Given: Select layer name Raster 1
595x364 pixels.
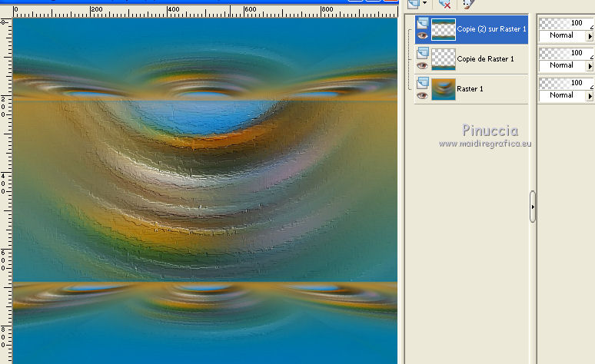Looking at the screenshot, I should [x=470, y=89].
